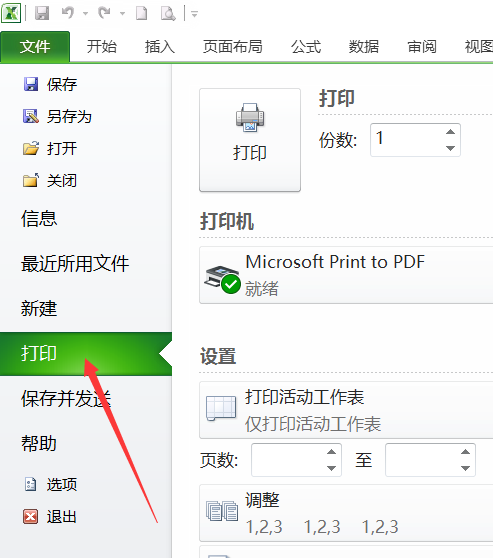The width and height of the screenshot is (493, 558).
Task: Decrease copies count with down arrow
Action: pos(451,148)
